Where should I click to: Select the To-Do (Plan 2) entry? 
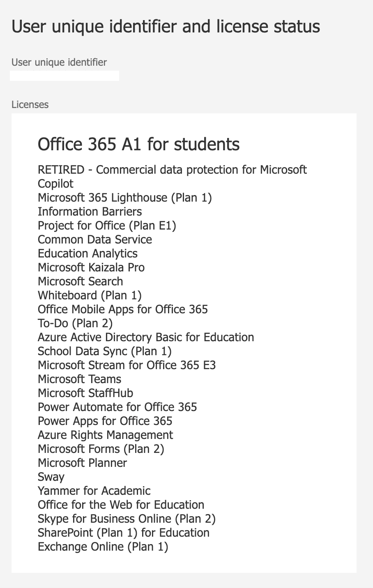(75, 324)
